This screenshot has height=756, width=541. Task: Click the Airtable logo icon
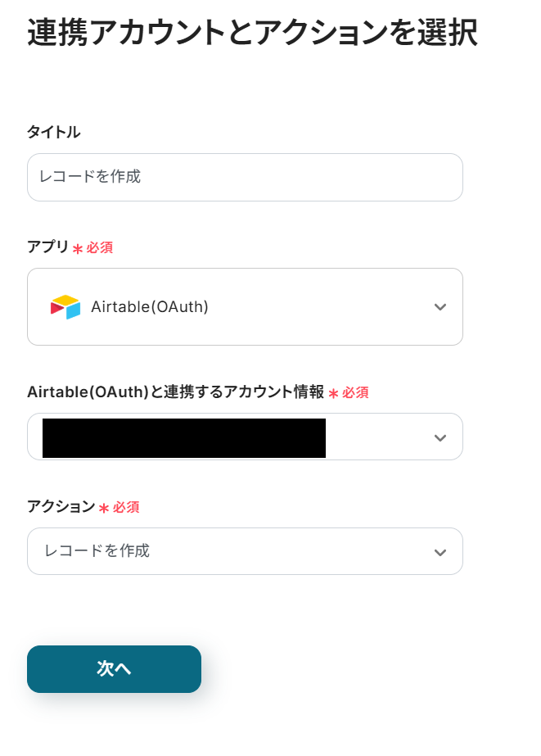pyautogui.click(x=65, y=307)
